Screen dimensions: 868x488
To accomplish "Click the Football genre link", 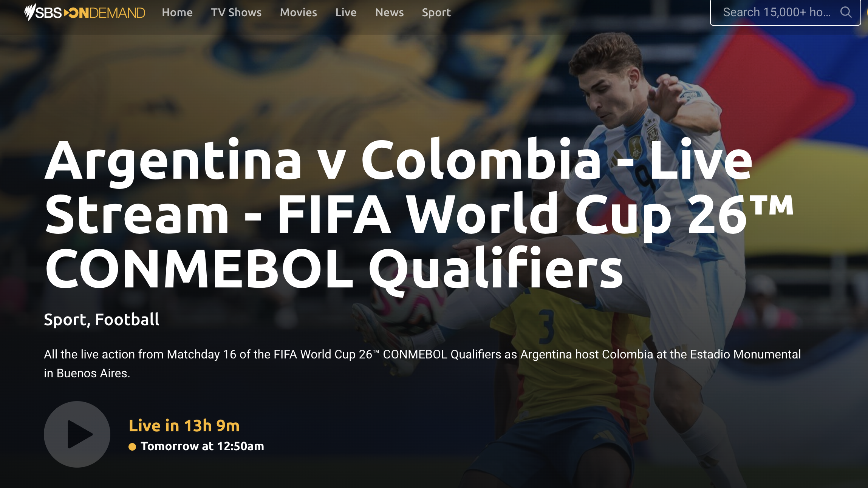I will pyautogui.click(x=127, y=320).
